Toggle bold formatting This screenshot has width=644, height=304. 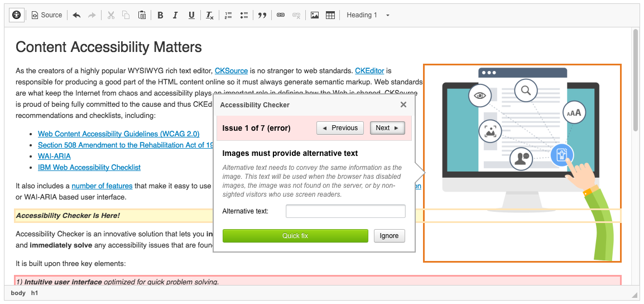click(x=160, y=15)
